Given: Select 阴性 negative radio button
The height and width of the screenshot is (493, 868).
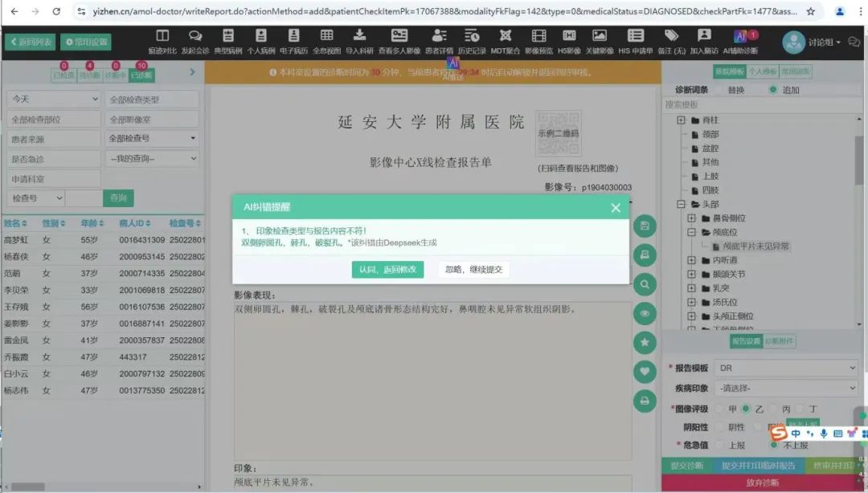Looking at the screenshot, I should [719, 427].
